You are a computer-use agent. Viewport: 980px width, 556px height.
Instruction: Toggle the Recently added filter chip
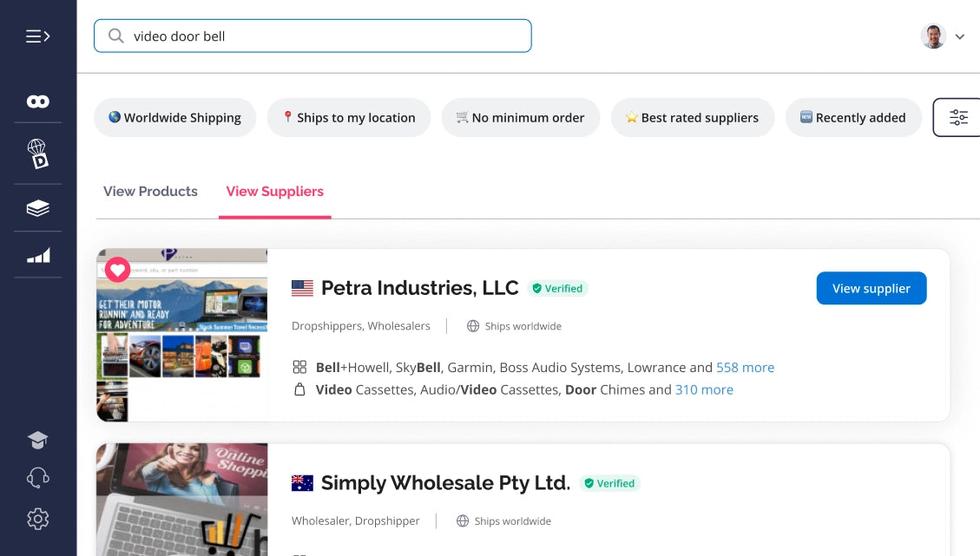tap(853, 117)
